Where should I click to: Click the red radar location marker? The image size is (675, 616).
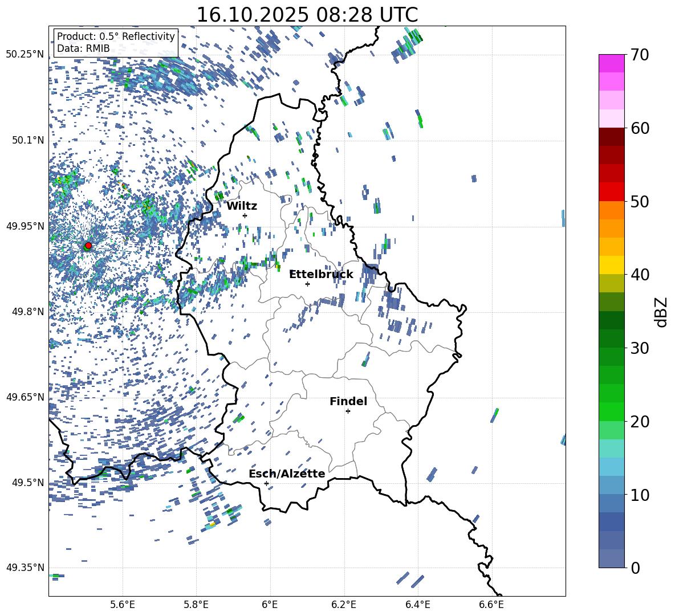[x=88, y=246]
